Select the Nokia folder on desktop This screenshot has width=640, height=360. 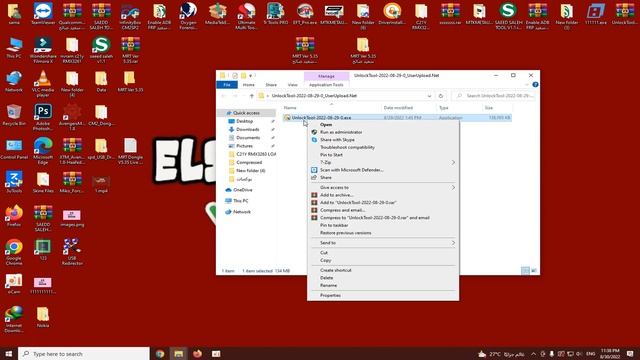coord(43,317)
